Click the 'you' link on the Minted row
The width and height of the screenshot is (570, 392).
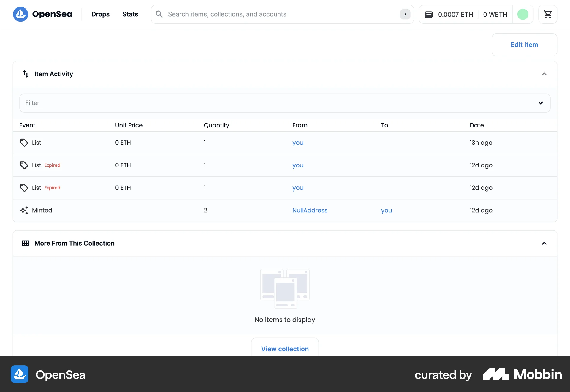point(386,210)
